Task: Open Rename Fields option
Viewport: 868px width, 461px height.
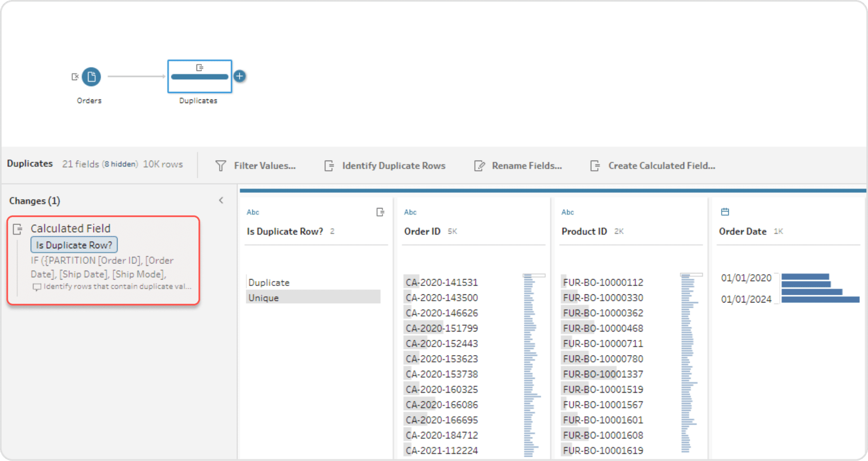Action: click(518, 166)
